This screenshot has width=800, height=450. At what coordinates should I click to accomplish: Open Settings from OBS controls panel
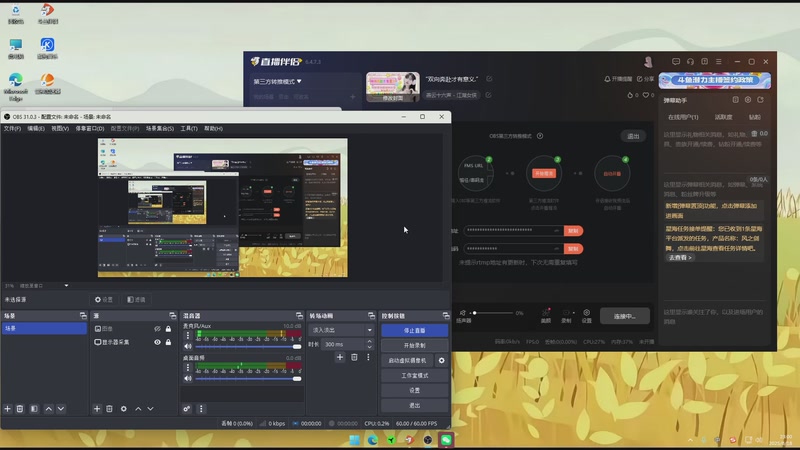coord(414,390)
